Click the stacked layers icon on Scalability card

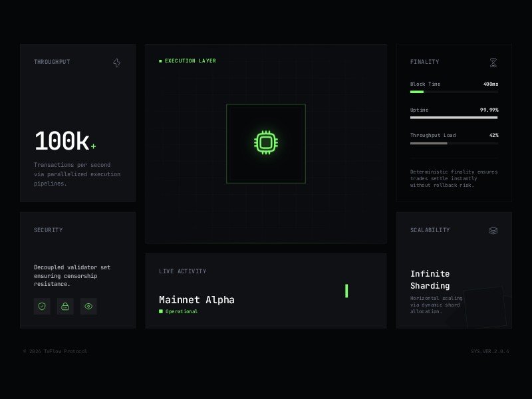tap(493, 230)
